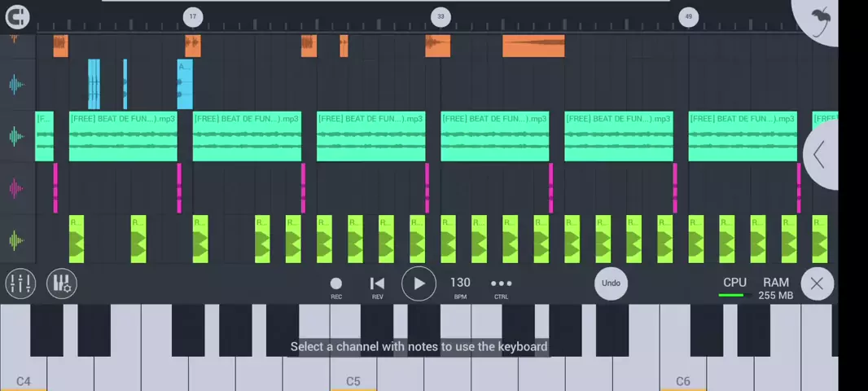Select the lime green track icon
The height and width of the screenshot is (391, 868).
pos(16,240)
